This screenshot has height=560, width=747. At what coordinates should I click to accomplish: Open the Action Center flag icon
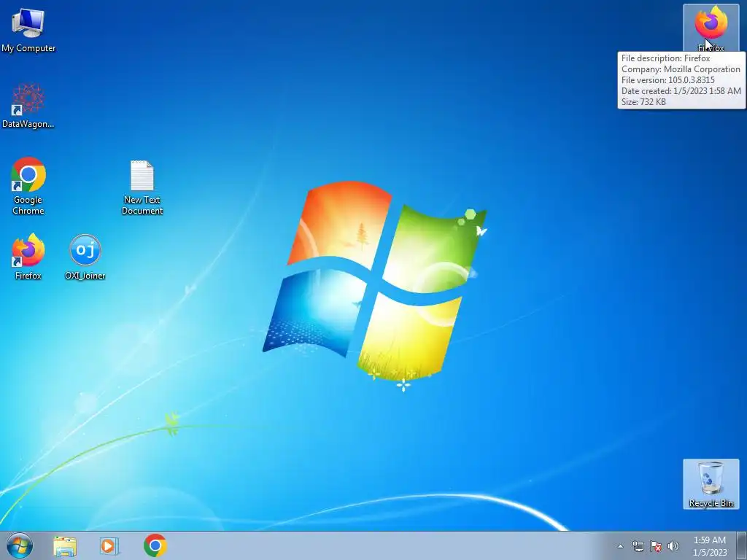point(656,546)
